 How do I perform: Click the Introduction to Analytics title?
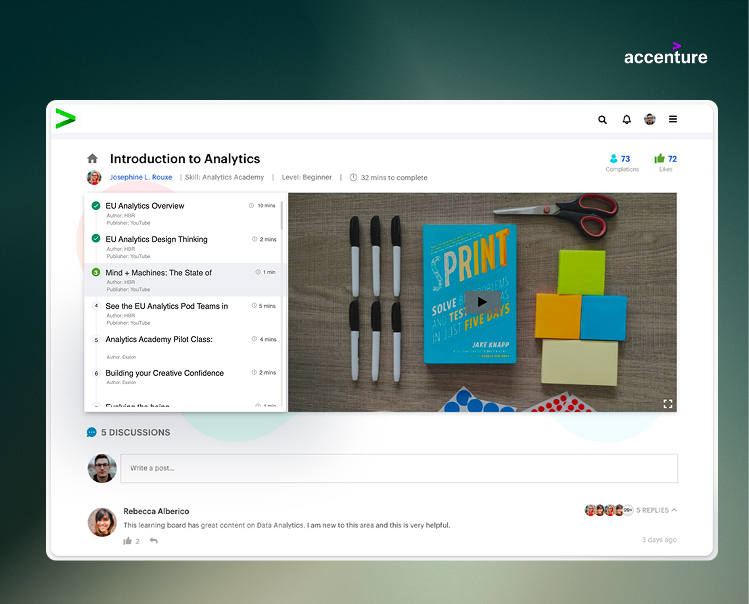(x=185, y=159)
